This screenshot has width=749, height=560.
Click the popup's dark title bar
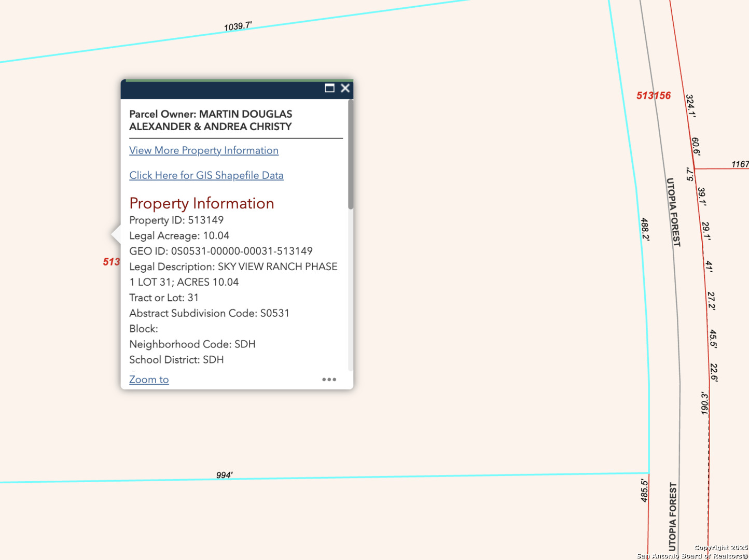tap(223, 89)
